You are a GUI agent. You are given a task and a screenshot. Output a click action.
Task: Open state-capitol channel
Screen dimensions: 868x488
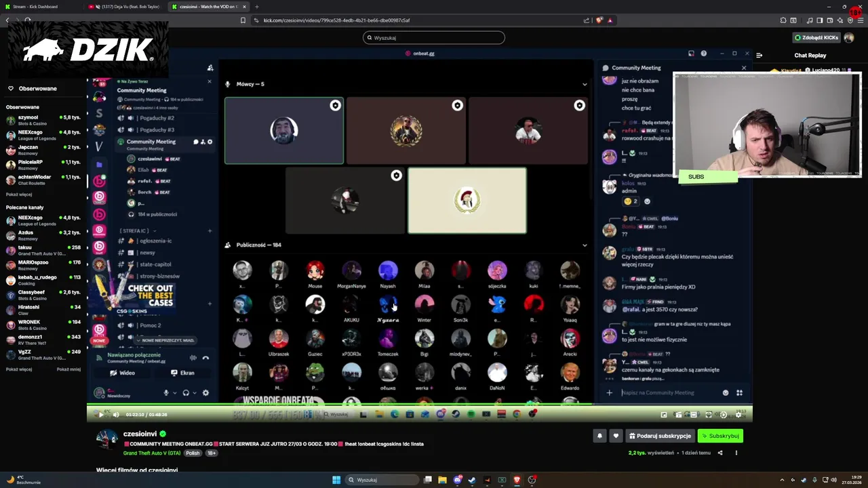pos(155,264)
